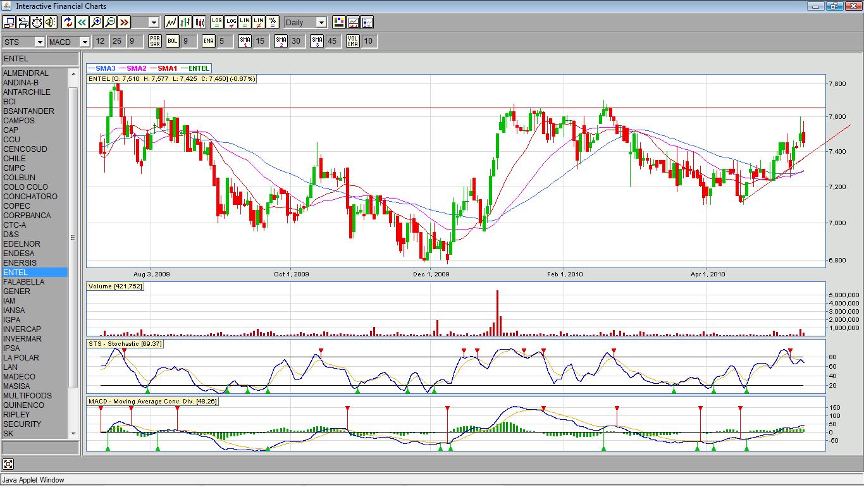
Task: Toggle the BOL Bollinger bands indicator
Action: click(x=173, y=41)
